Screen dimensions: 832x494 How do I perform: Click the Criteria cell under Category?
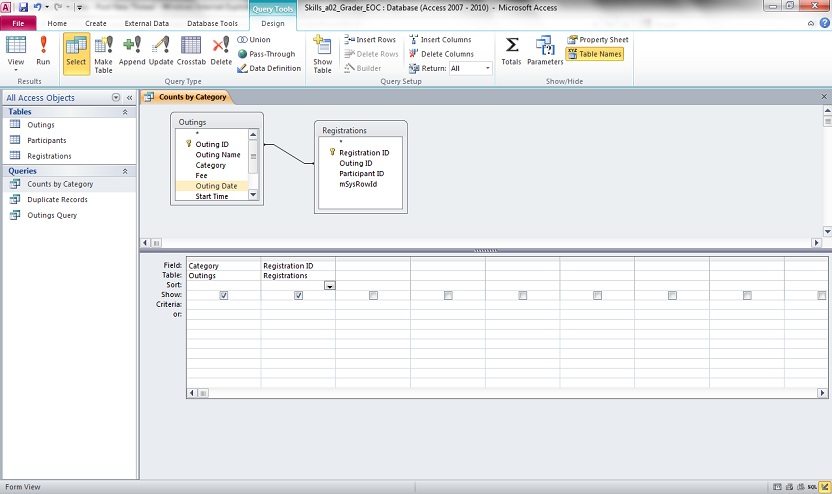pyautogui.click(x=223, y=305)
